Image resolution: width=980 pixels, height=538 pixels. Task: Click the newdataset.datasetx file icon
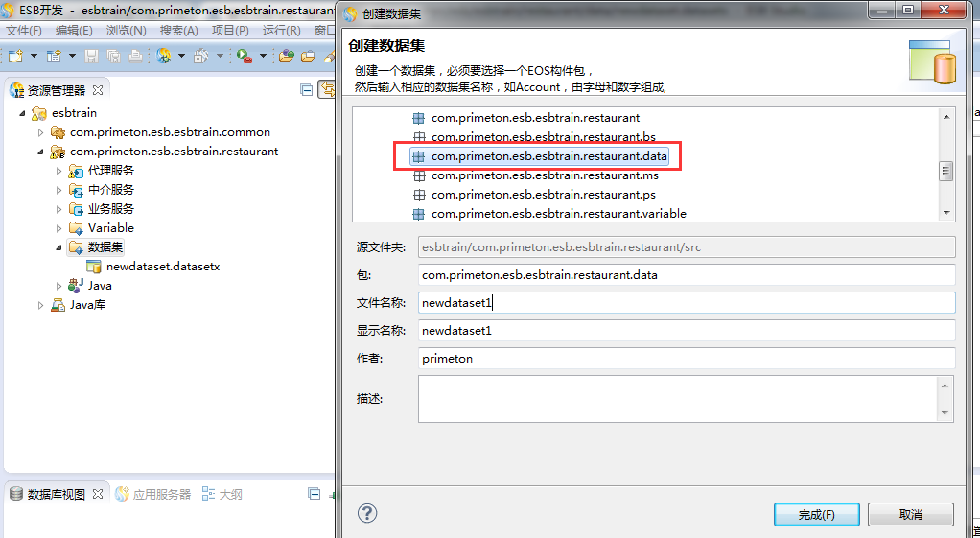94,267
